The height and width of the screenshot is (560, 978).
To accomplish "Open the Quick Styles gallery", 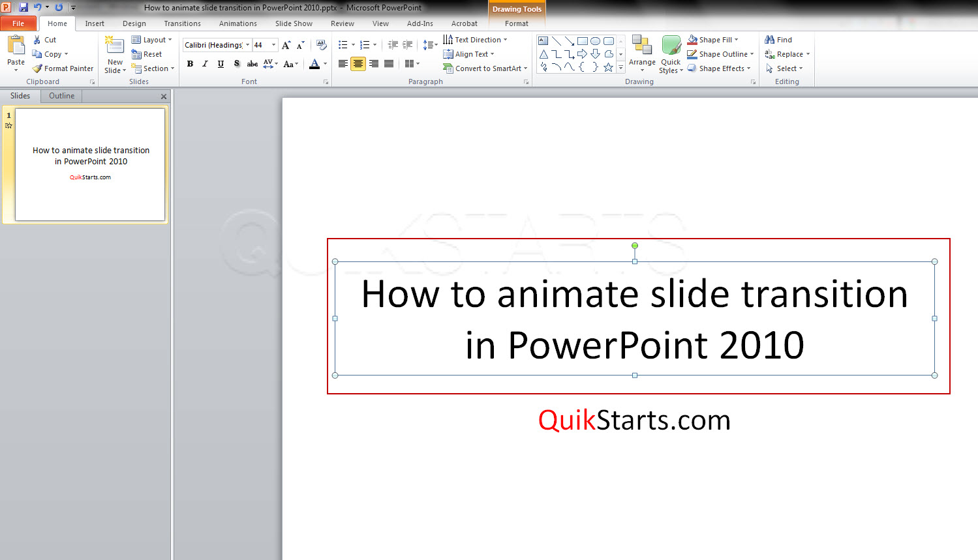I will coord(671,55).
